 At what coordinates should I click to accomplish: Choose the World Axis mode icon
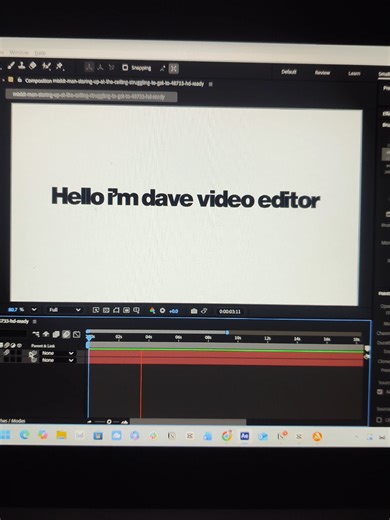tap(100, 68)
